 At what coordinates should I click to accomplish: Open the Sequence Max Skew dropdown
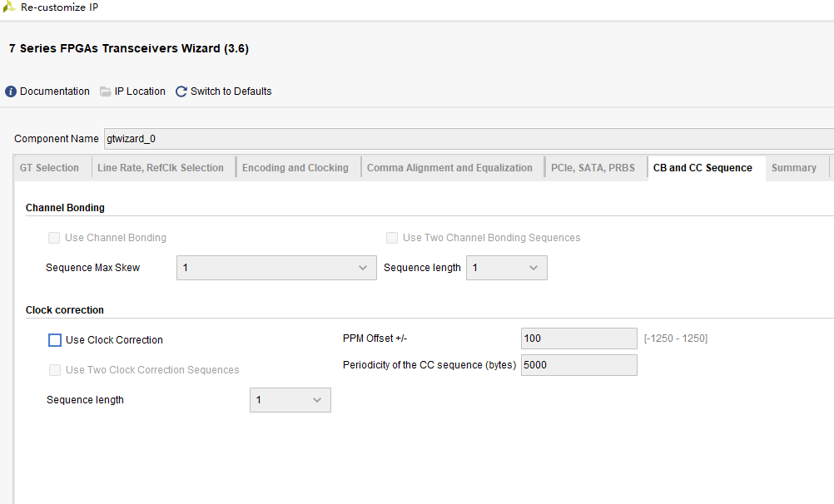(276, 268)
